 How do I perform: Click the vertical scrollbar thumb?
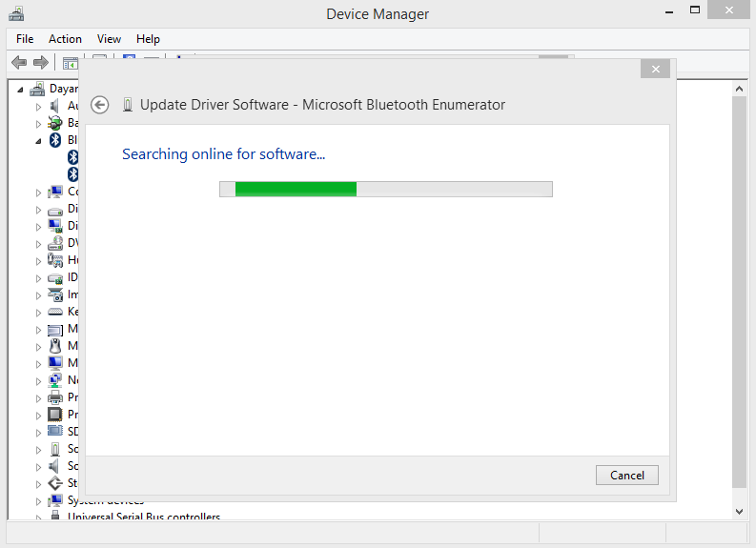(x=739, y=292)
